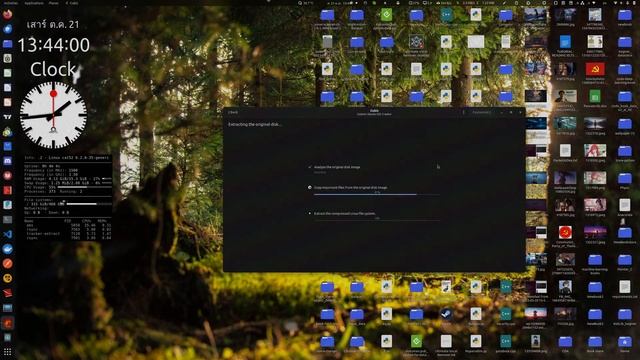This screenshot has height=360, width=640.
Task: Select the red hammer-and-sickle flag image thumbnail
Action: coord(595,69)
